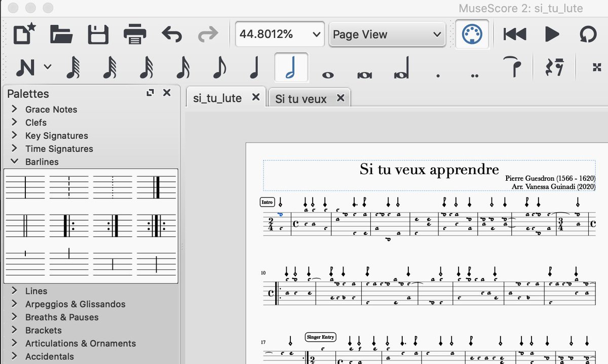The width and height of the screenshot is (608, 364).
Task: Pick normal barline from palette
Action: [x=25, y=187]
